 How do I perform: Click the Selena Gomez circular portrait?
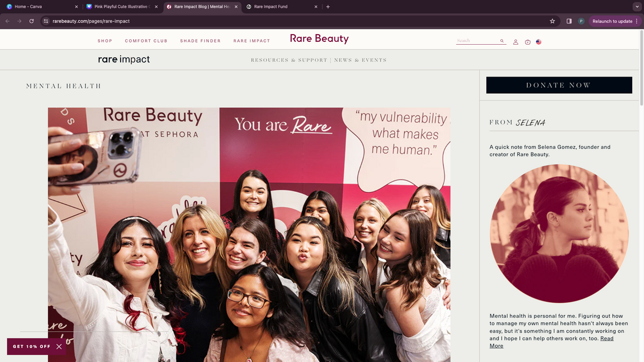click(x=559, y=234)
